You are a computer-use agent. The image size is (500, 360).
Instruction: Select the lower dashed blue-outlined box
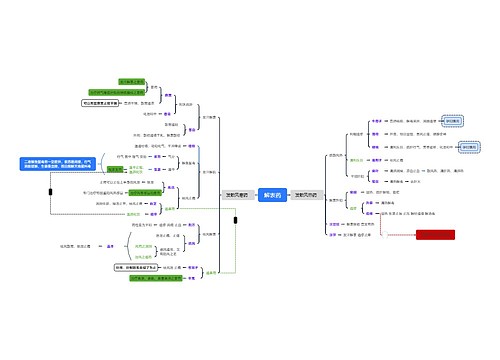point(469,147)
